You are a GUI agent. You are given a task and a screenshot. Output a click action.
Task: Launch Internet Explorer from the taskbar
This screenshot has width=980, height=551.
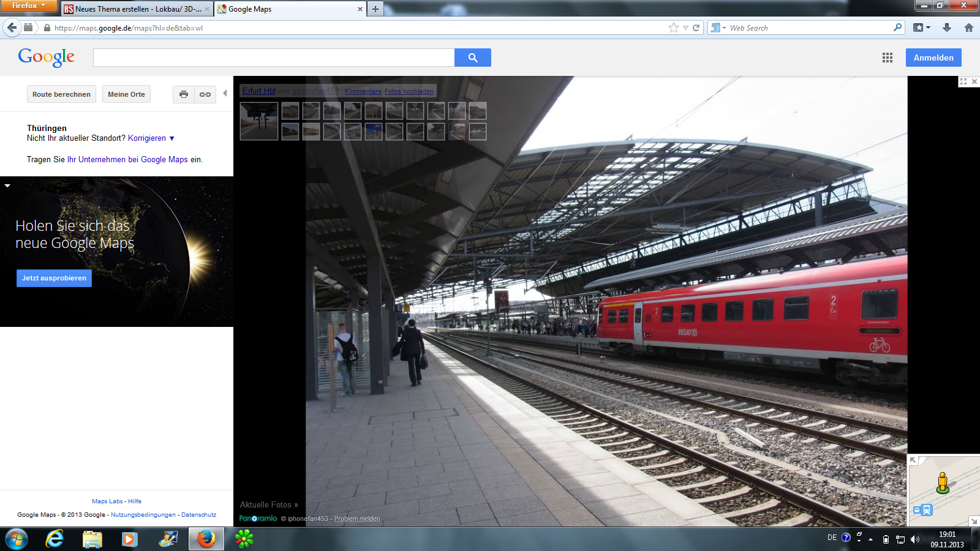[x=55, y=539]
